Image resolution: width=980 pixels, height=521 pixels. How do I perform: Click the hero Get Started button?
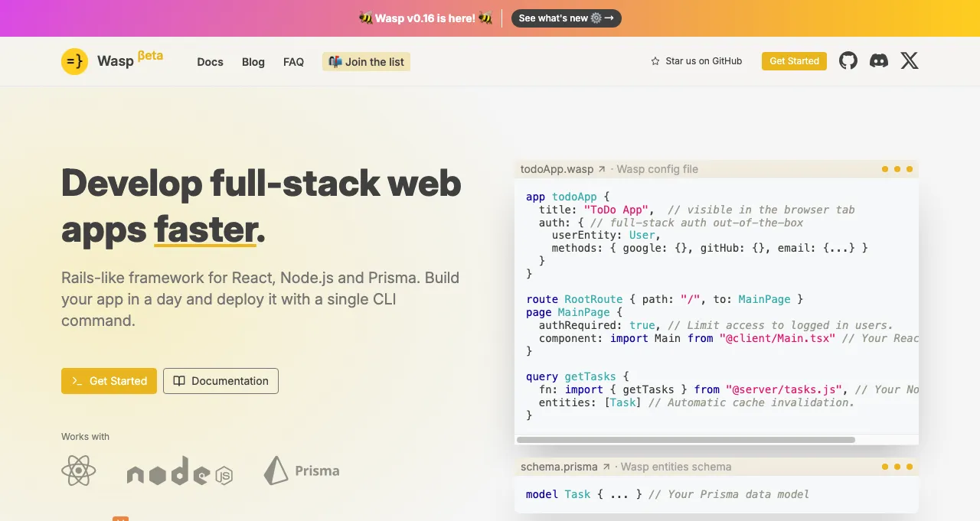coord(109,381)
